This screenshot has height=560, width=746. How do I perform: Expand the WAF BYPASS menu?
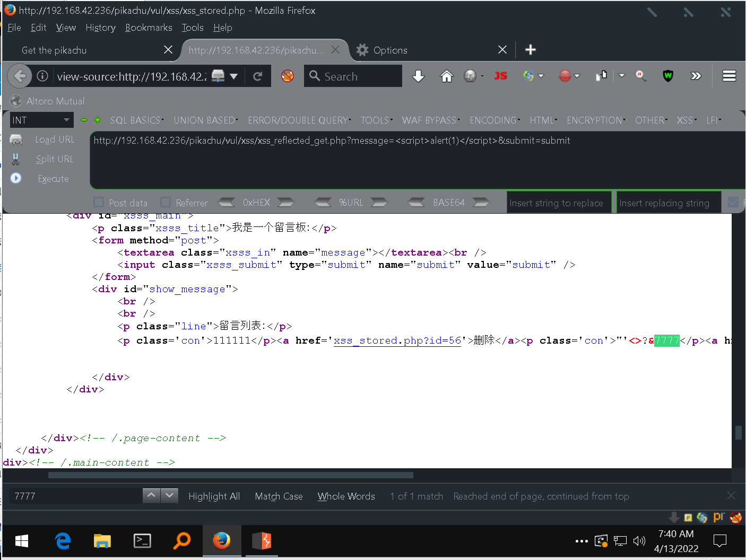[x=431, y=120]
